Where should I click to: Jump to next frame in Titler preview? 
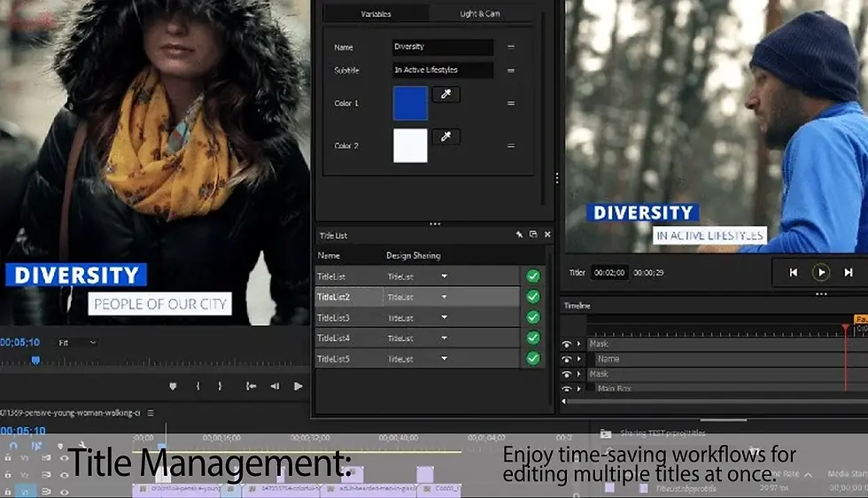(849, 272)
